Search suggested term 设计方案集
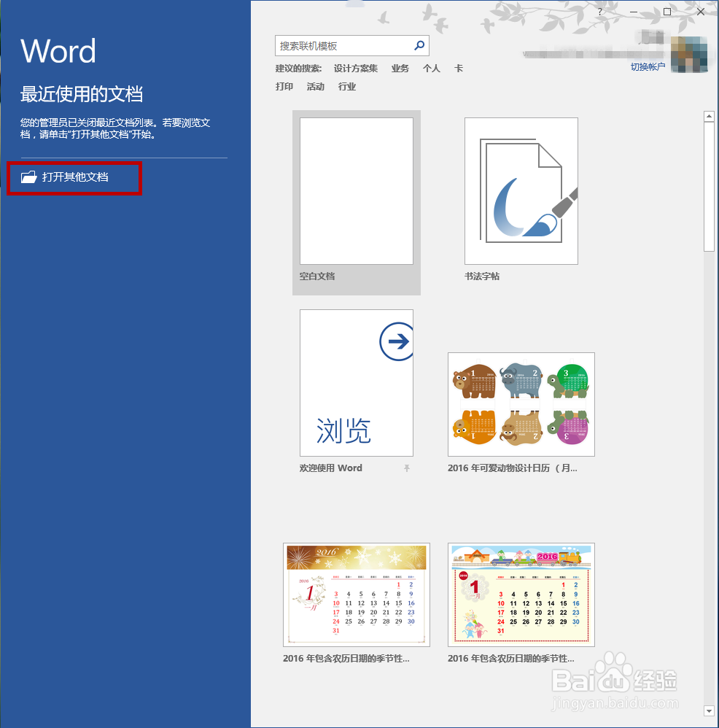The image size is (719, 728). [356, 69]
